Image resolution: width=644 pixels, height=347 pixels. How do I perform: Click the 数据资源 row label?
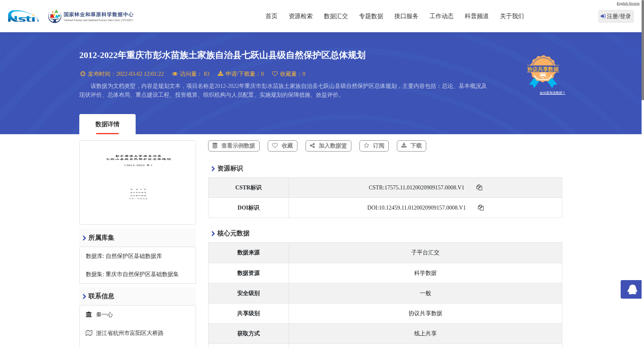click(x=248, y=273)
